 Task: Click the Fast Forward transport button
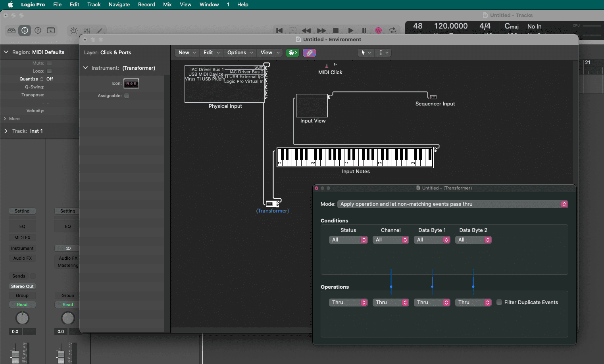click(321, 31)
